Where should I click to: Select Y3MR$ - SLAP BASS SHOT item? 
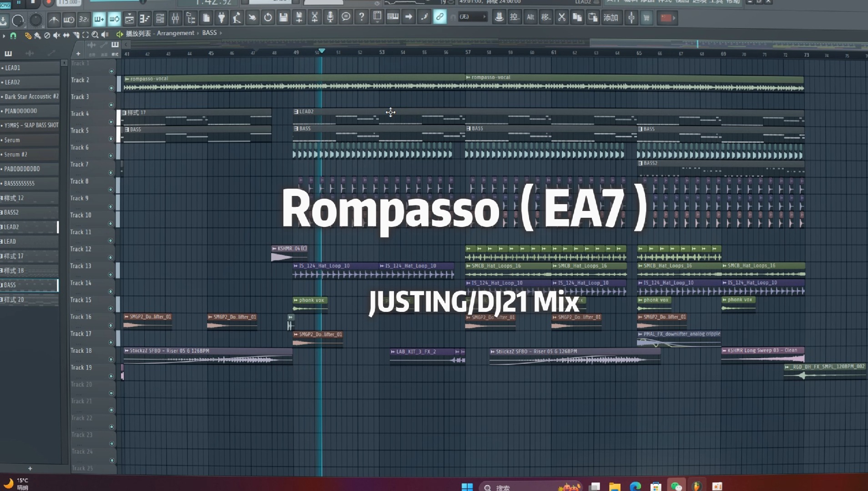[x=30, y=125]
